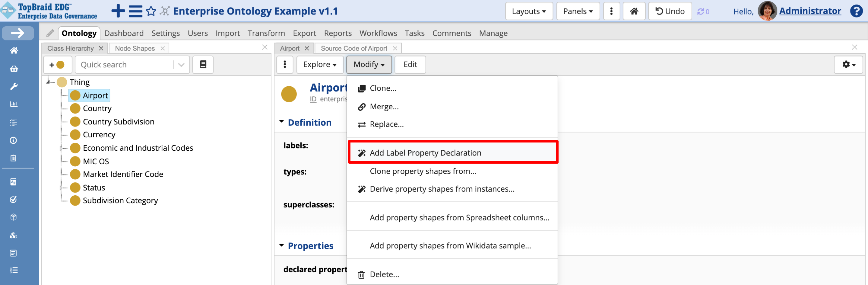Click the home icon button in top toolbar
Screen dimensions: 868x285
(633, 11)
